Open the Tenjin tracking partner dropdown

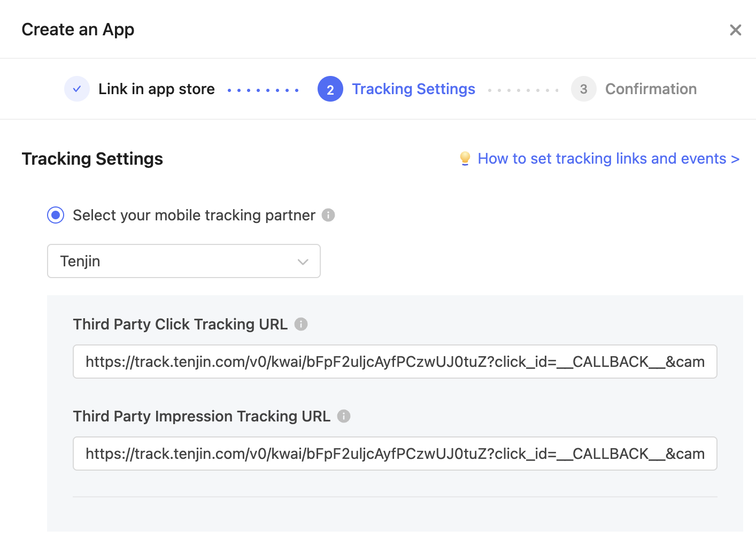tap(184, 261)
